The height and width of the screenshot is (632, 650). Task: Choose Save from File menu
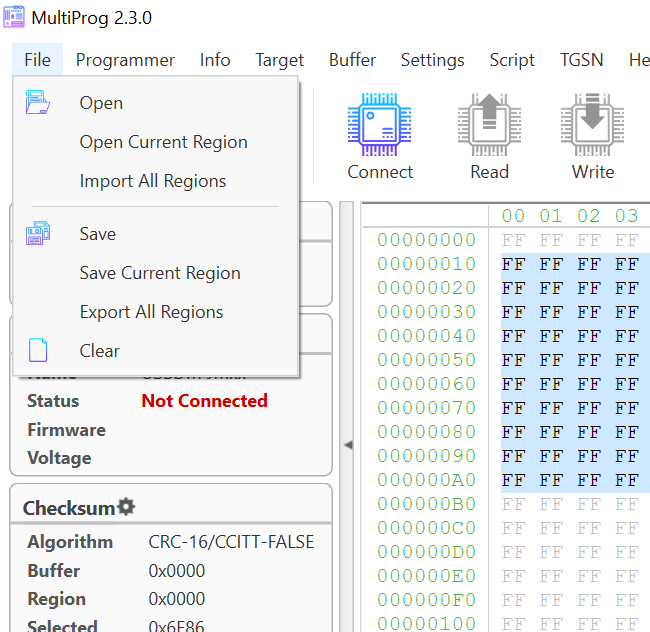(155, 234)
